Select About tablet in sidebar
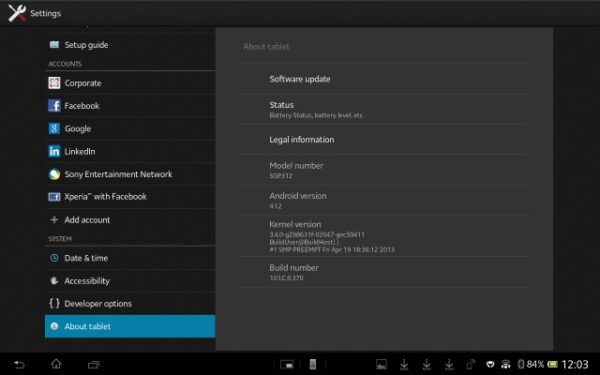This screenshot has height=375, width=600. pos(130,326)
